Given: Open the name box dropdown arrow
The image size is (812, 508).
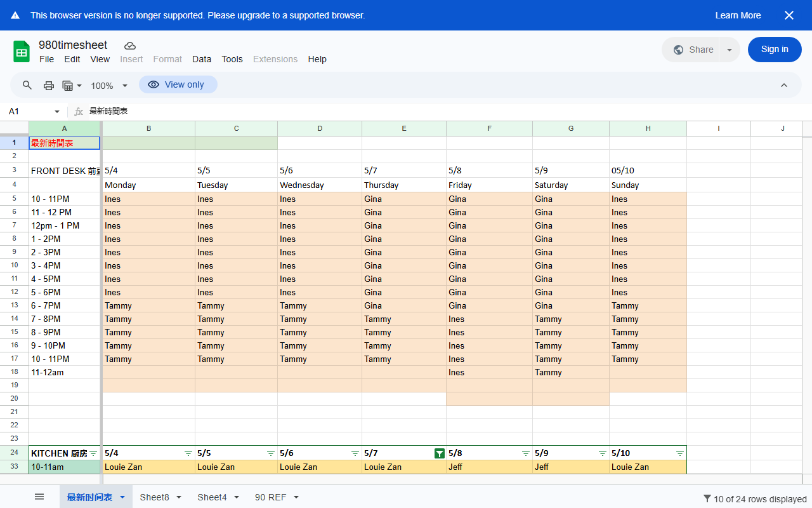Looking at the screenshot, I should point(56,112).
